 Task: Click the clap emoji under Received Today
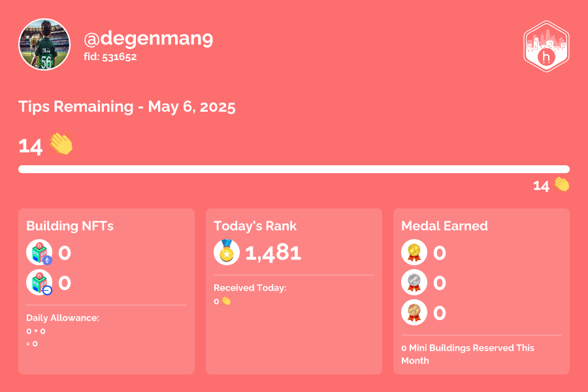(x=226, y=301)
